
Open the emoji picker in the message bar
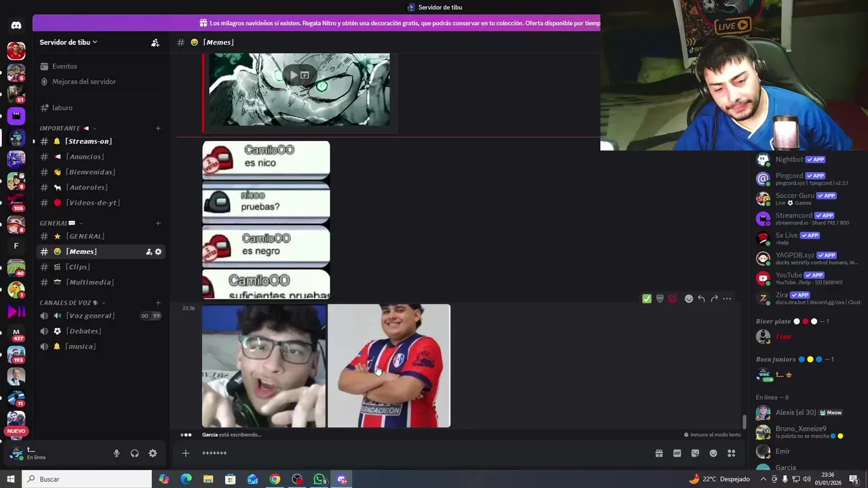tap(713, 453)
